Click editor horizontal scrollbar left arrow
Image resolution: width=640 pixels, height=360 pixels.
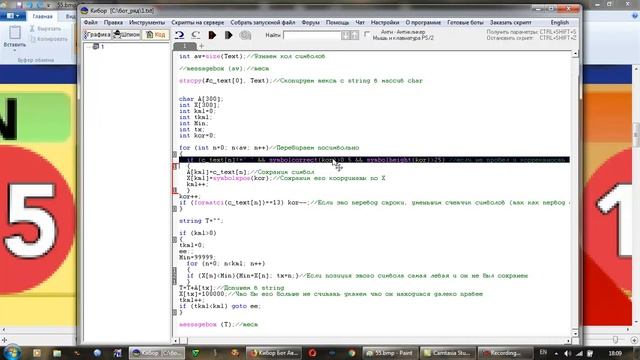click(176, 340)
